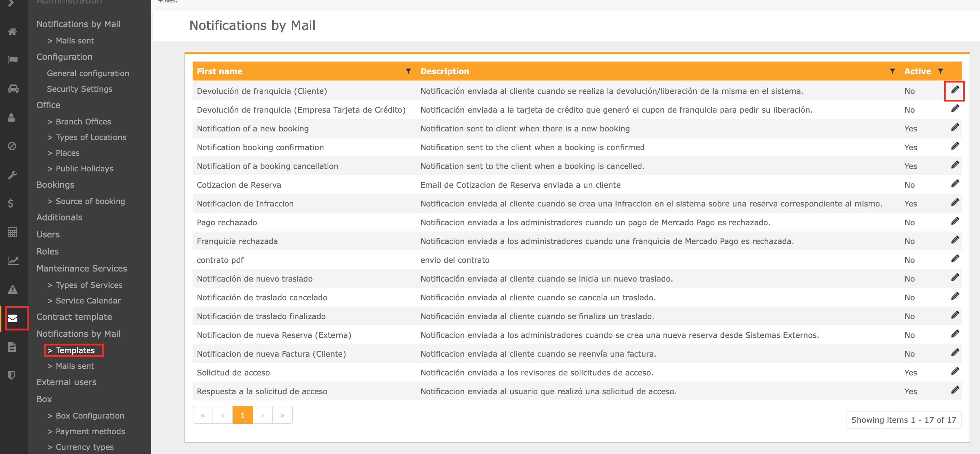The width and height of the screenshot is (980, 454).
Task: Open filter for First name column
Action: pyautogui.click(x=408, y=71)
